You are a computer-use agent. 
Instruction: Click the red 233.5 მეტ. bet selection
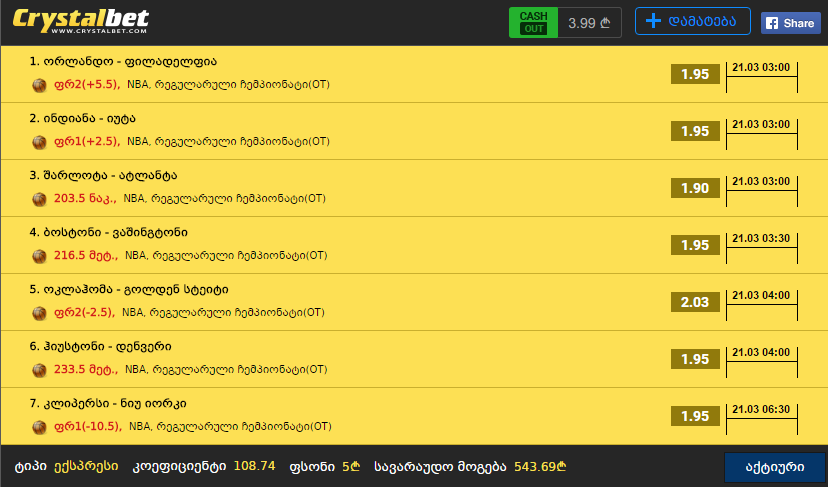(86, 370)
